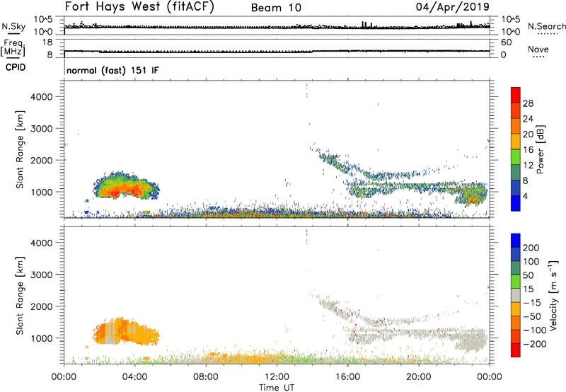Click the '3000' tick in velocity panel
The width and height of the screenshot is (566, 392).
tap(41, 275)
